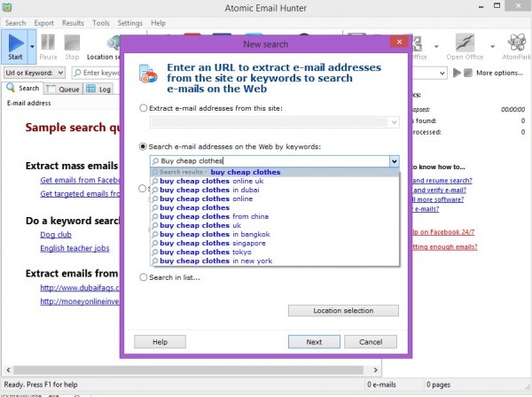Open the Open Office dropdown arrow
The height and width of the screenshot is (397, 532).
point(492,46)
